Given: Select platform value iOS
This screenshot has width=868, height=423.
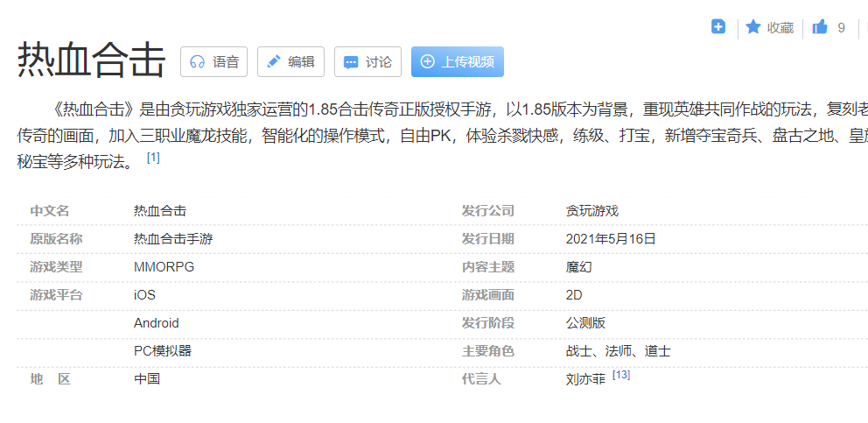Looking at the screenshot, I should 144,295.
